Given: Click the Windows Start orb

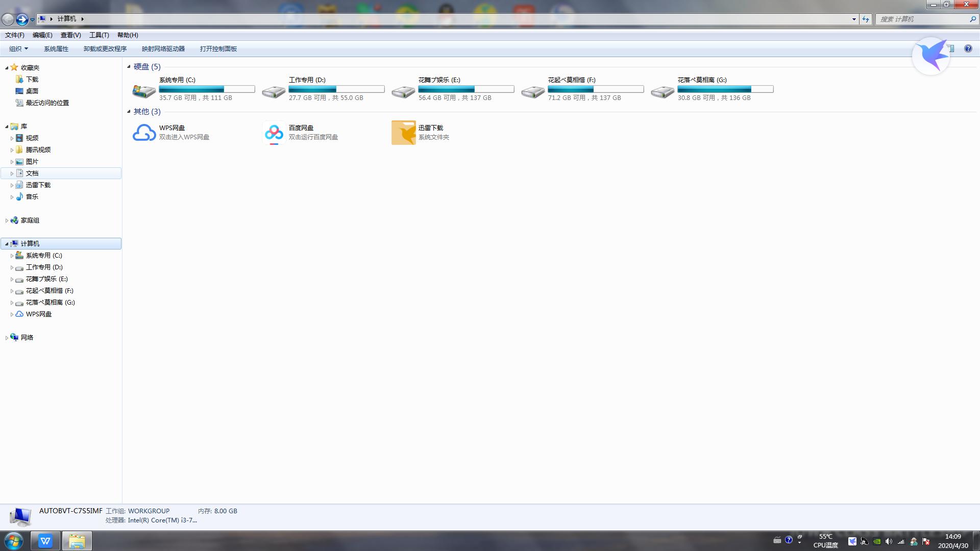Looking at the screenshot, I should click(x=14, y=541).
